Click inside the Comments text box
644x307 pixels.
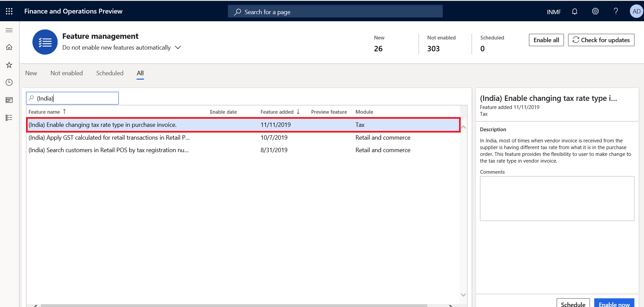pos(557,198)
